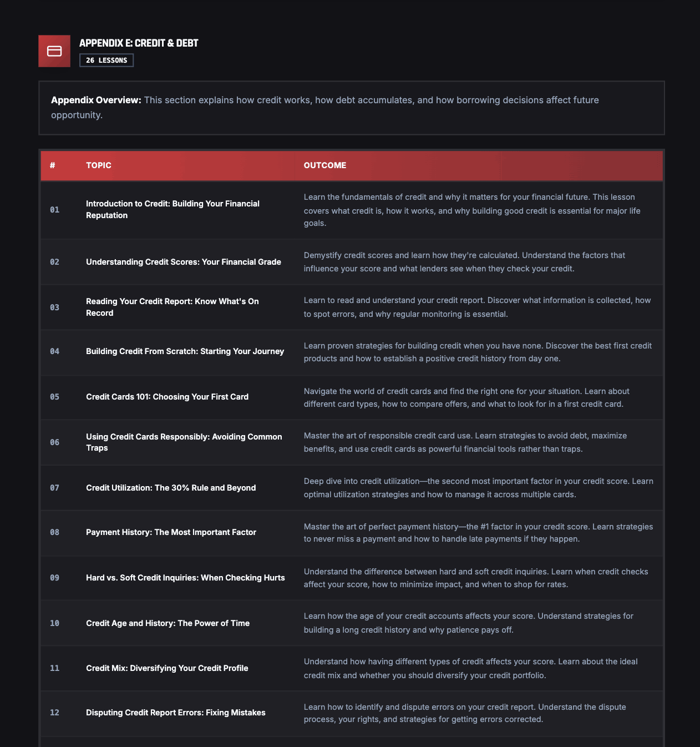Screen dimensions: 700x747
Task: Select Credit Cards 101 lesson title
Action: click(x=167, y=397)
